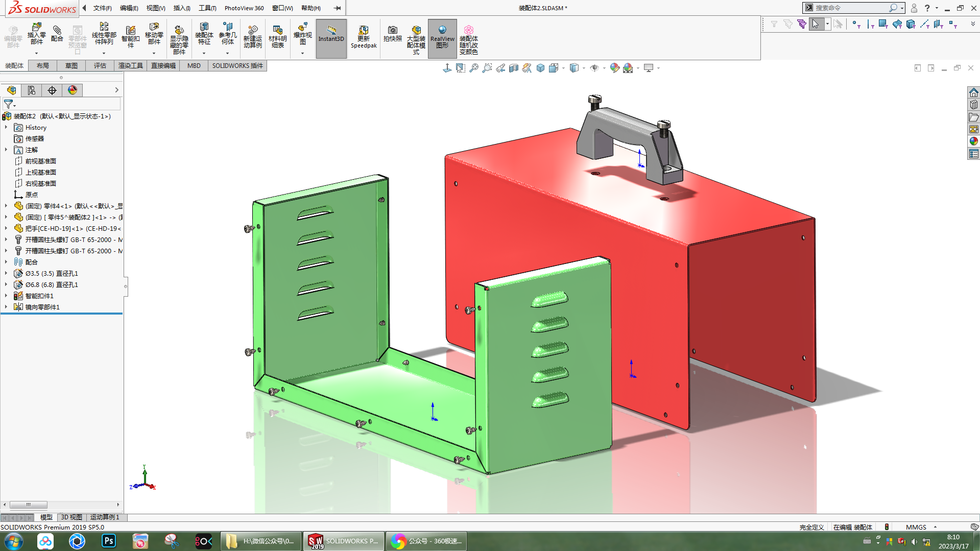Switch to the 草图 ribbon tab

coord(71,66)
